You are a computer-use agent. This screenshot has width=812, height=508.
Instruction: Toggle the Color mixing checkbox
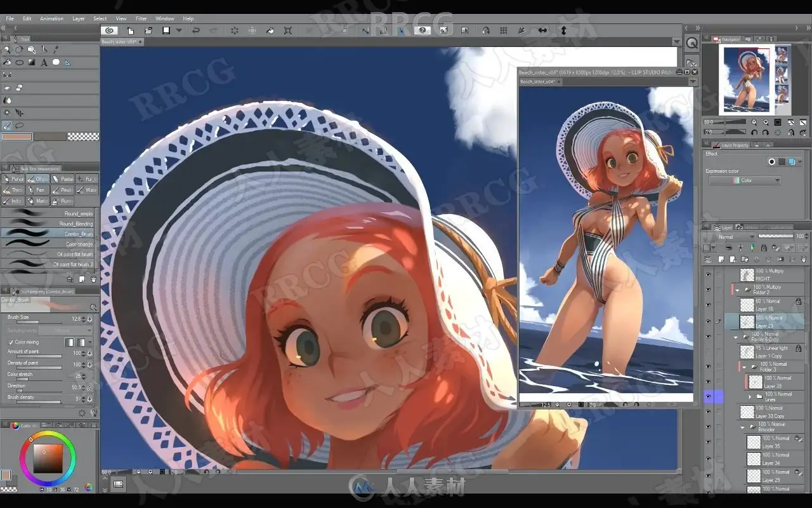pyautogui.click(x=11, y=342)
